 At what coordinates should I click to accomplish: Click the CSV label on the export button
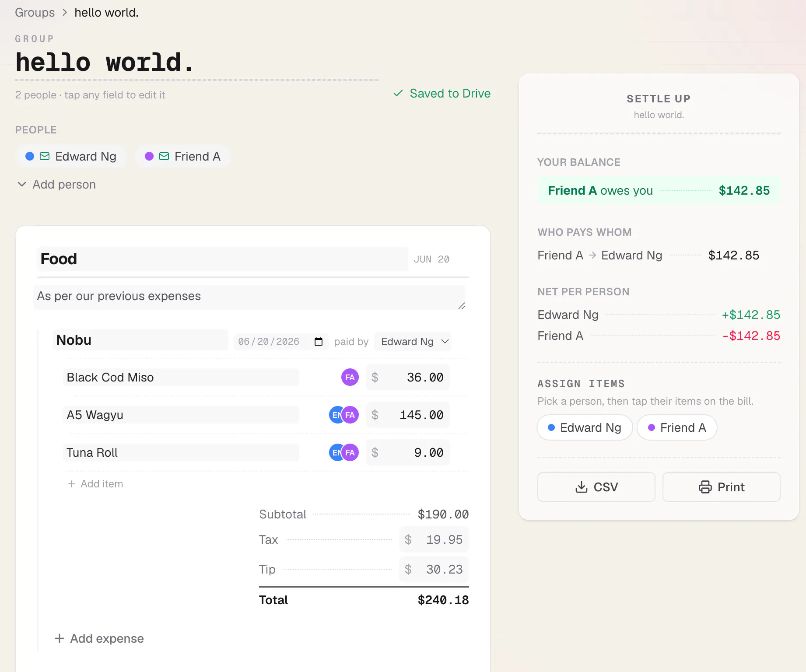(x=606, y=487)
